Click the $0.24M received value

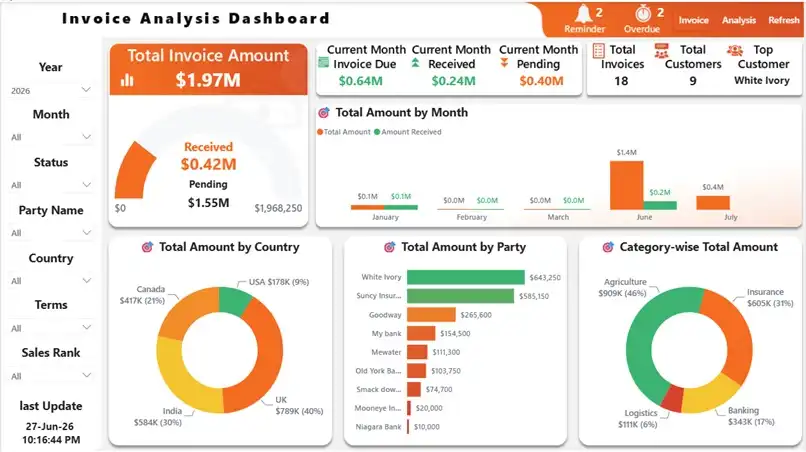click(453, 81)
